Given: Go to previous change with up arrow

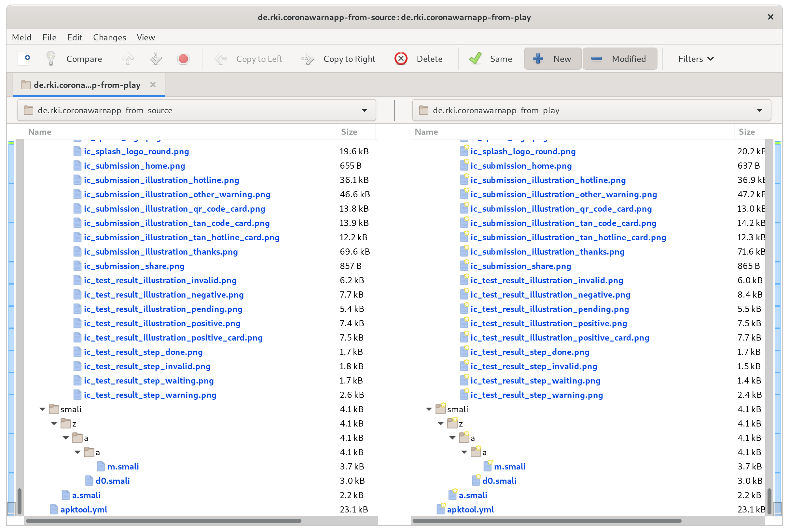Looking at the screenshot, I should tap(128, 59).
